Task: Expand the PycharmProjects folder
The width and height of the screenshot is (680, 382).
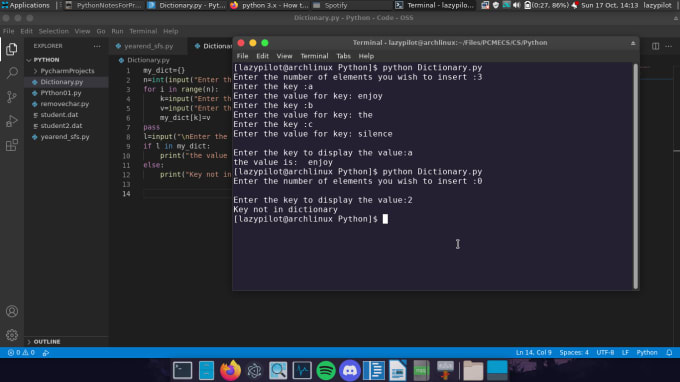Action: pos(67,71)
